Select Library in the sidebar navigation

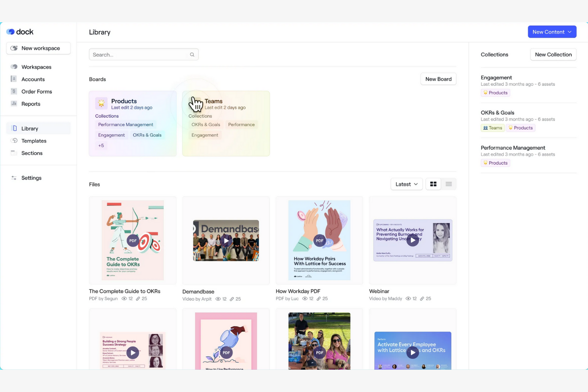[x=30, y=128]
